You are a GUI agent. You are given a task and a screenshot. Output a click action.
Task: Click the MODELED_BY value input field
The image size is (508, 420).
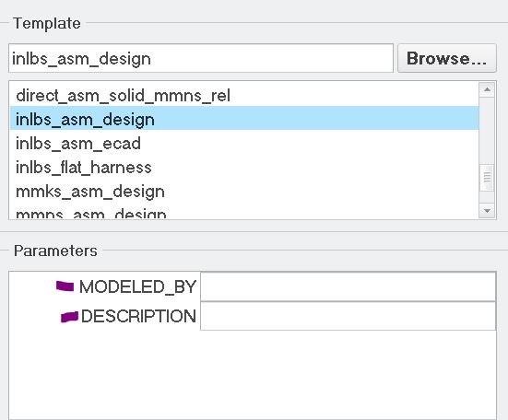click(348, 286)
